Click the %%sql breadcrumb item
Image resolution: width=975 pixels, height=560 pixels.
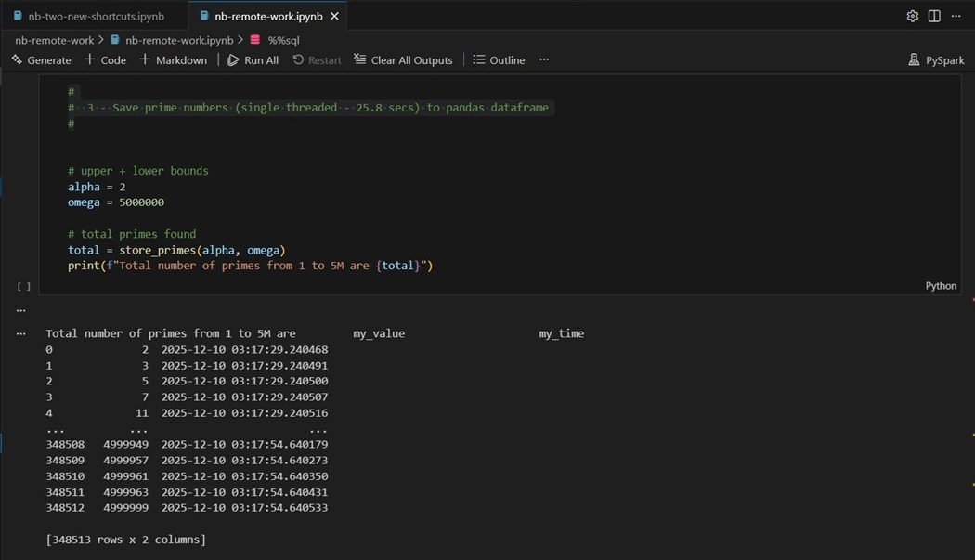click(283, 40)
